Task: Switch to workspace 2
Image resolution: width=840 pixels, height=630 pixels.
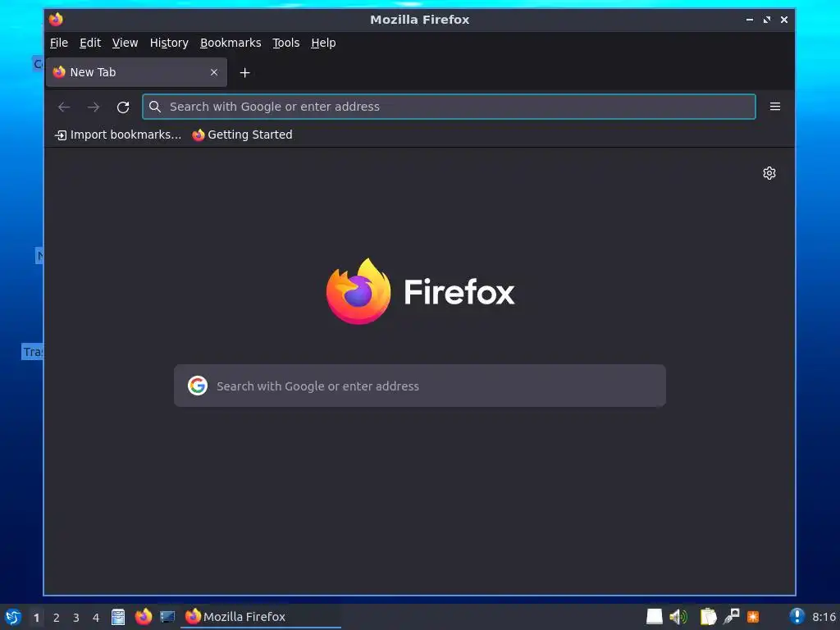Action: (x=57, y=618)
